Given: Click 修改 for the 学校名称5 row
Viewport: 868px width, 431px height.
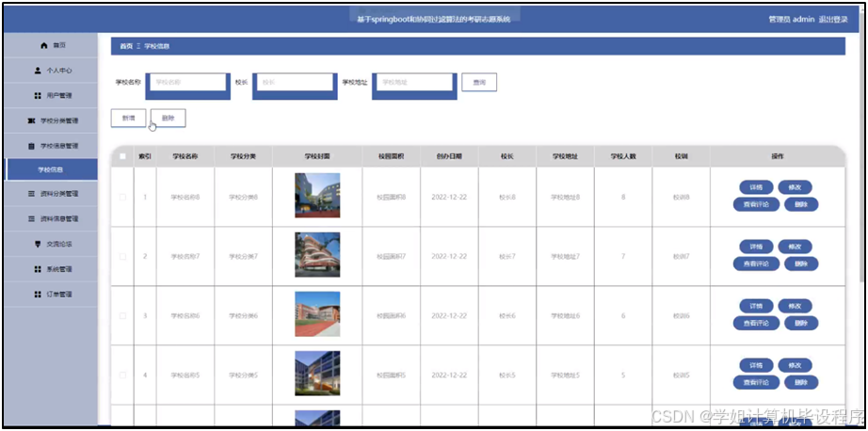Looking at the screenshot, I should tap(795, 365).
